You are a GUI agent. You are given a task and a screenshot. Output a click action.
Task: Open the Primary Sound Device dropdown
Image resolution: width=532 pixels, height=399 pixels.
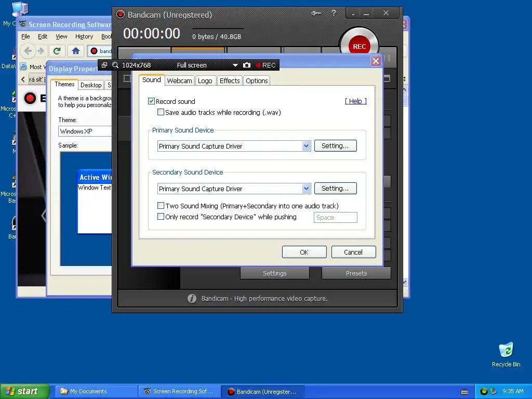point(306,146)
